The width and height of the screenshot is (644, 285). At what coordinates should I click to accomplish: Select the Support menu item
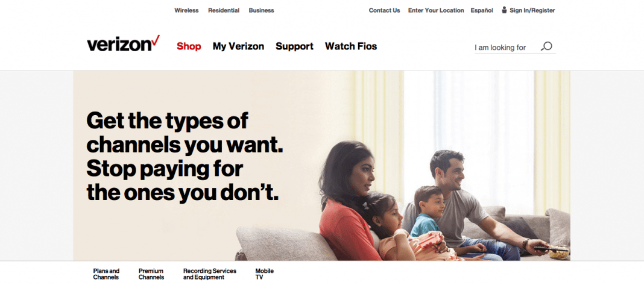294,46
